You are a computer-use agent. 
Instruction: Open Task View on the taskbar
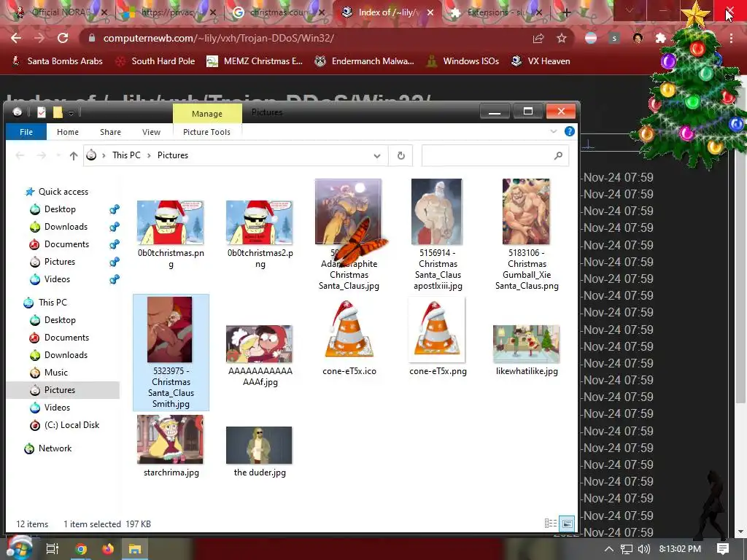point(52,549)
